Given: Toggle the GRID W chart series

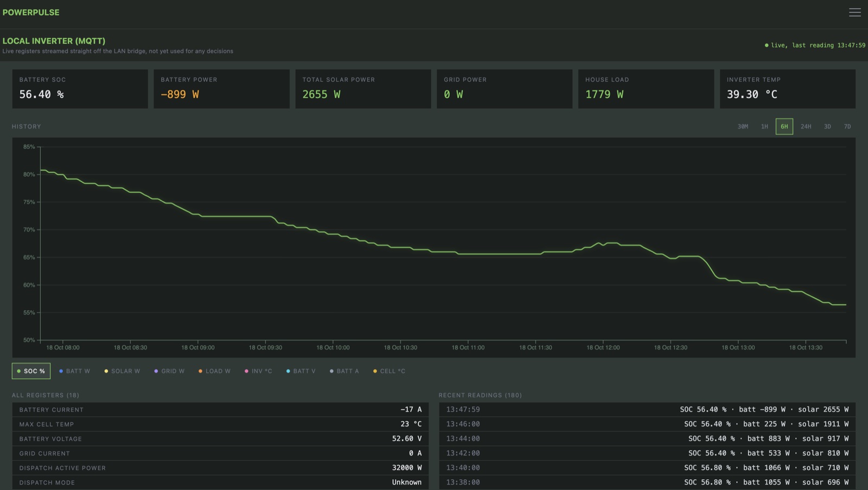Looking at the screenshot, I should [169, 371].
